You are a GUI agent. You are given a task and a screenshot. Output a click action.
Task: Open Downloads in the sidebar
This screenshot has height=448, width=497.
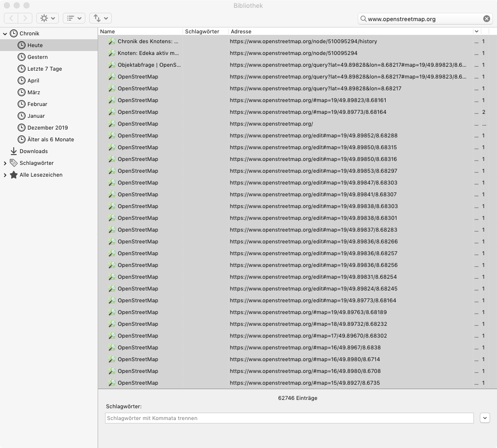point(49,151)
